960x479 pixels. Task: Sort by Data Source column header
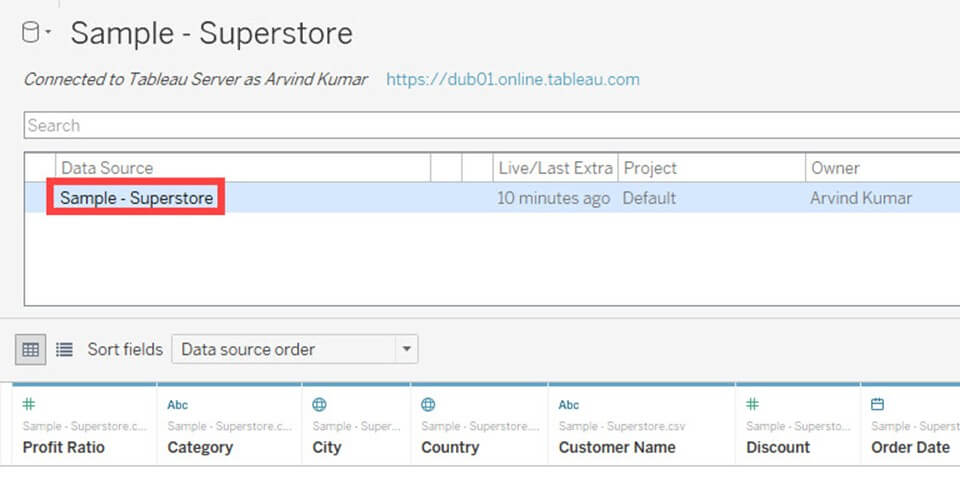tap(107, 168)
